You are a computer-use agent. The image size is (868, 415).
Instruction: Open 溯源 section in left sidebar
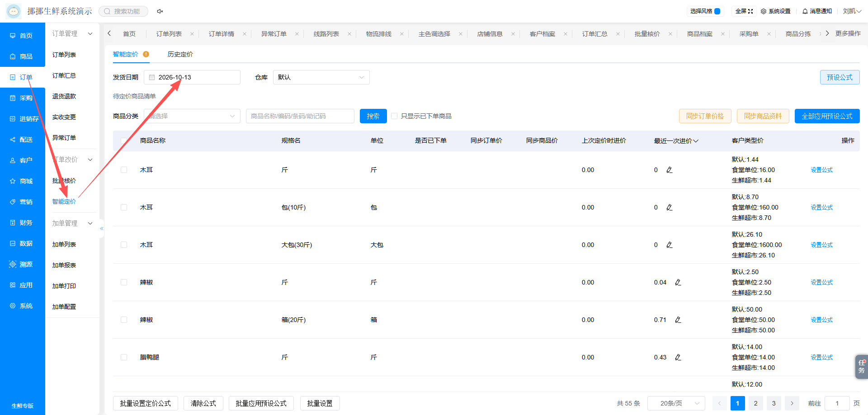click(23, 264)
